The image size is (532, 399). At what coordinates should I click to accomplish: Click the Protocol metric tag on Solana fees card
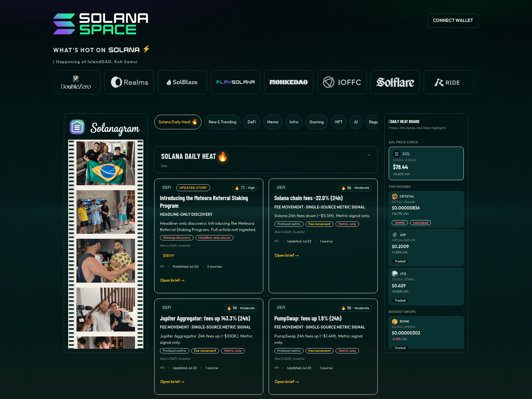[289, 224]
